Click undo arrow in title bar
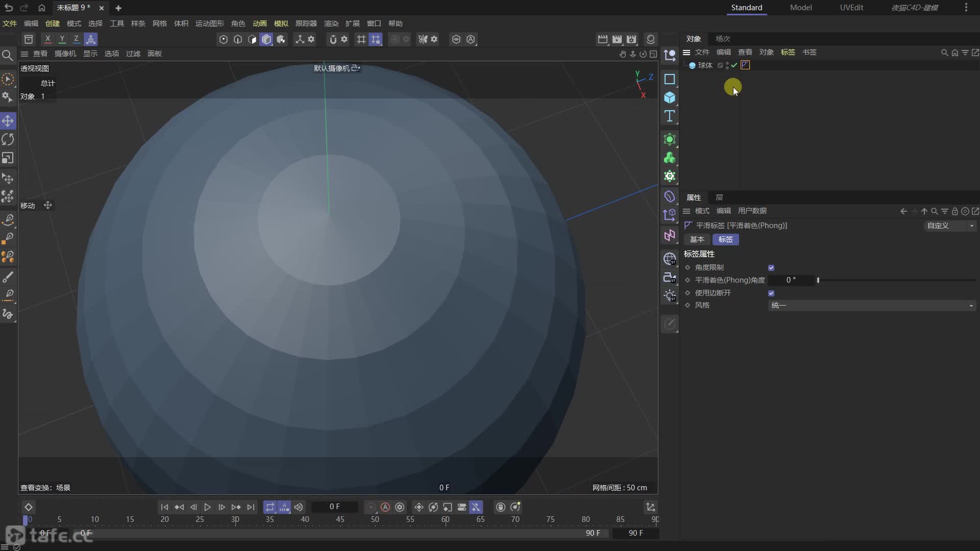 9,8
